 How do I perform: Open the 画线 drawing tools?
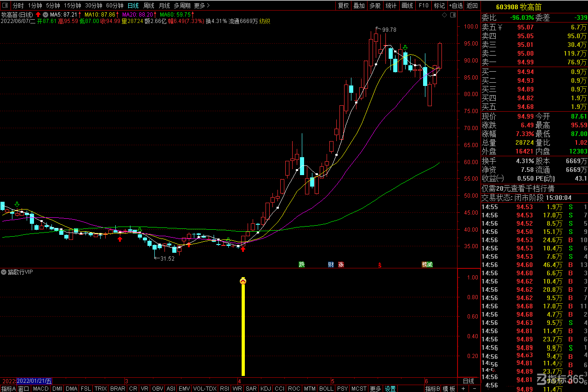click(x=407, y=6)
